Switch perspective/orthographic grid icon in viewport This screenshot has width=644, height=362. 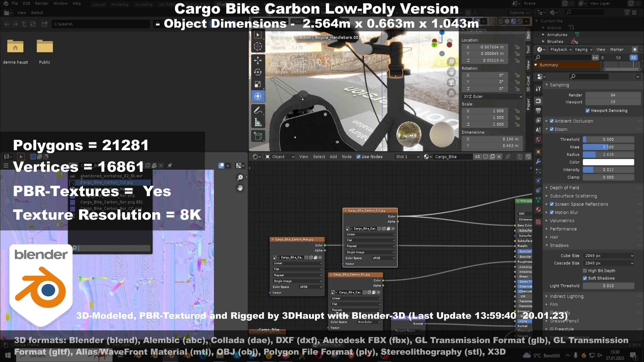coord(451,93)
